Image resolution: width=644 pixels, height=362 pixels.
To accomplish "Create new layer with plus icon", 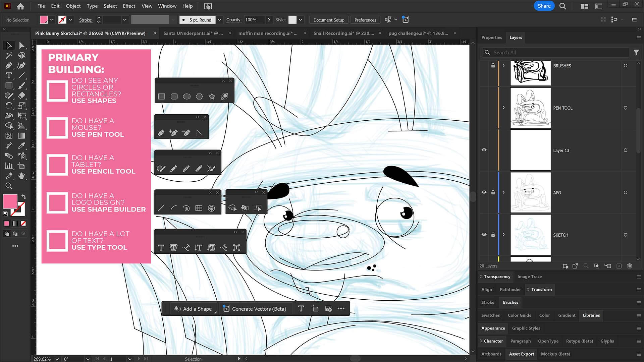I will pyautogui.click(x=619, y=266).
